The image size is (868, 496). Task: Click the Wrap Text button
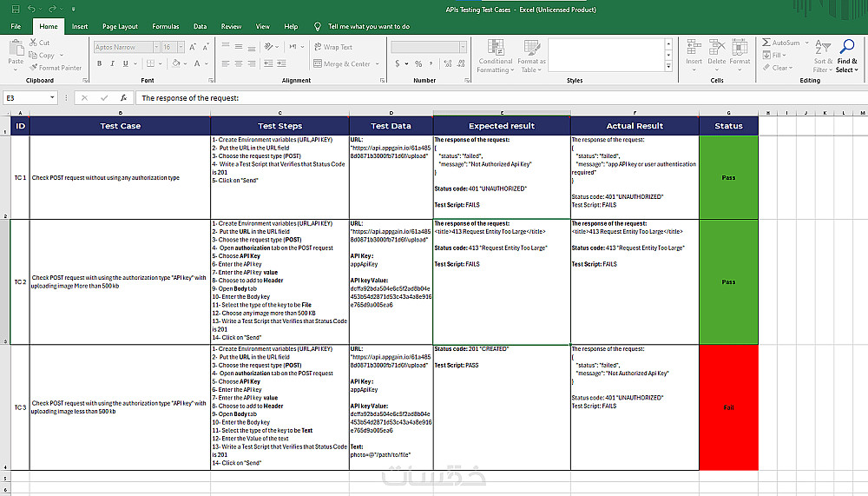coord(333,47)
